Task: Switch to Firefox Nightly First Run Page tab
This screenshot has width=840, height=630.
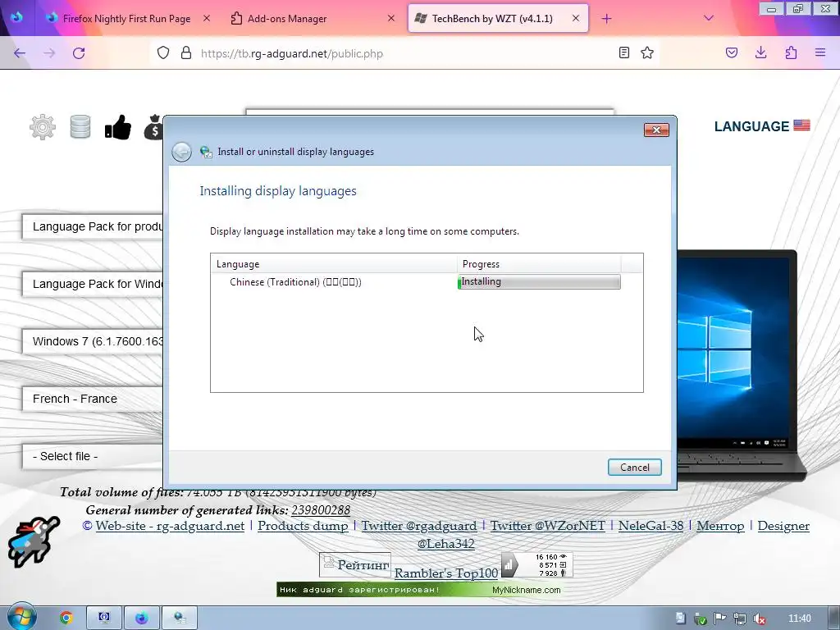Action: pos(127,18)
